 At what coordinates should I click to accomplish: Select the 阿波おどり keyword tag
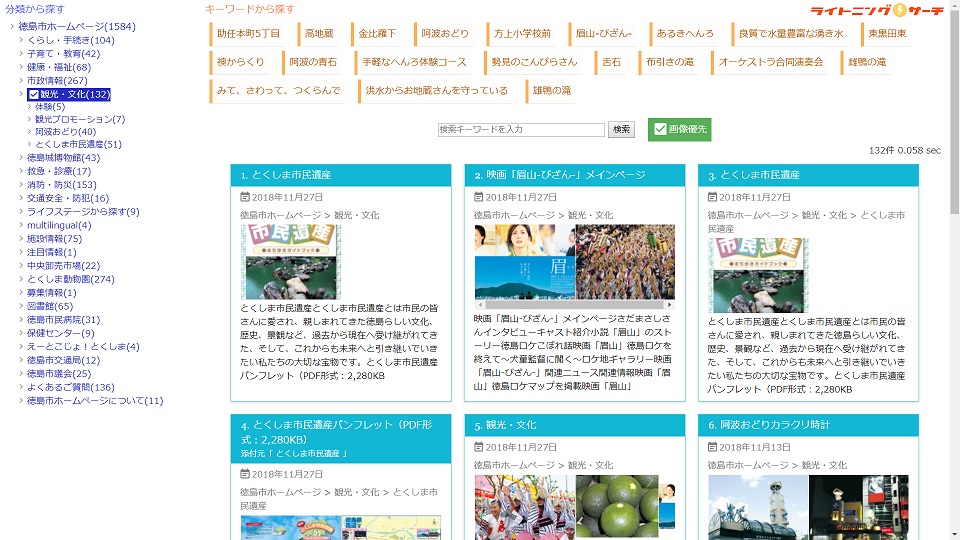point(443,34)
